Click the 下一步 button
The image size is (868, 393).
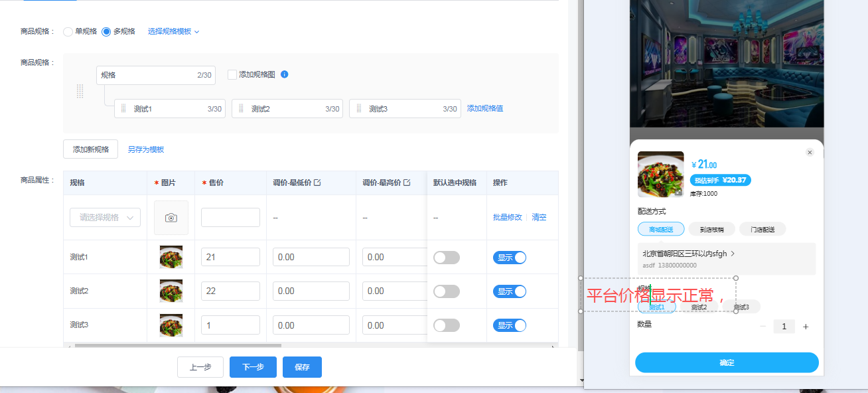(x=253, y=367)
